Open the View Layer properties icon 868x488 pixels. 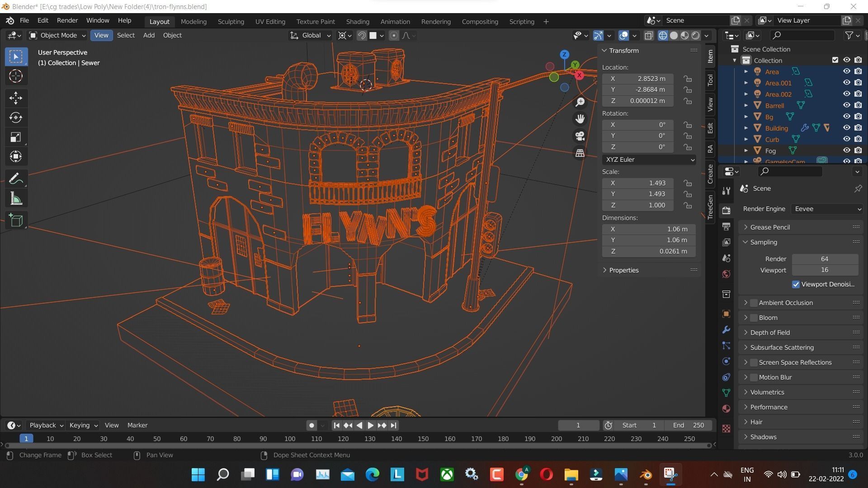click(726, 242)
